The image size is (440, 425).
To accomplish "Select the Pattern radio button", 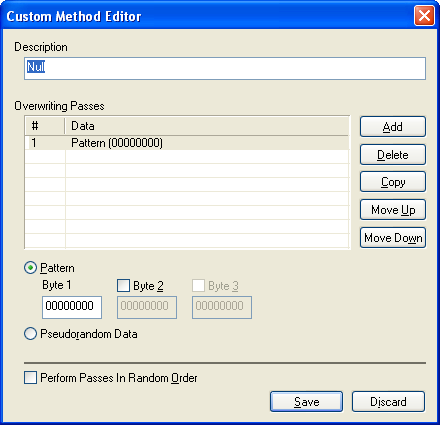I will pyautogui.click(x=30, y=268).
